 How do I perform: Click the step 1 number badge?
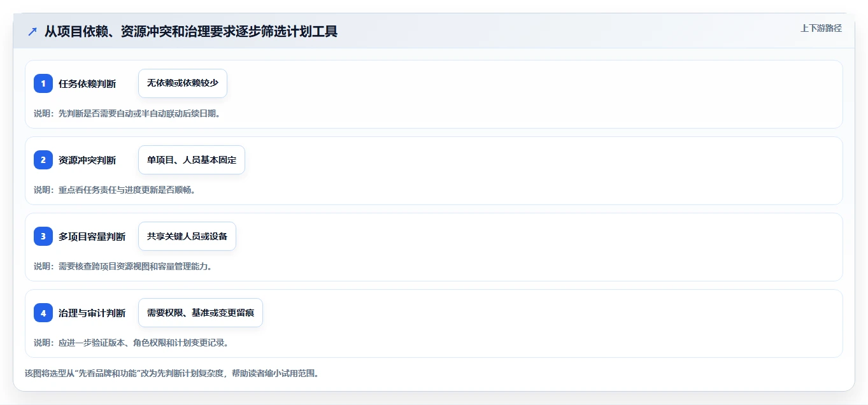point(43,83)
